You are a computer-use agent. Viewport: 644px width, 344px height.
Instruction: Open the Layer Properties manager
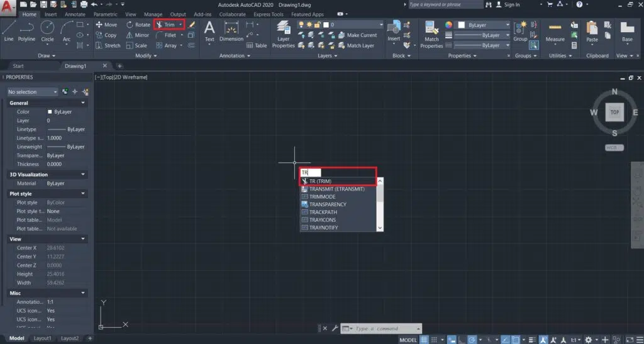pos(283,33)
